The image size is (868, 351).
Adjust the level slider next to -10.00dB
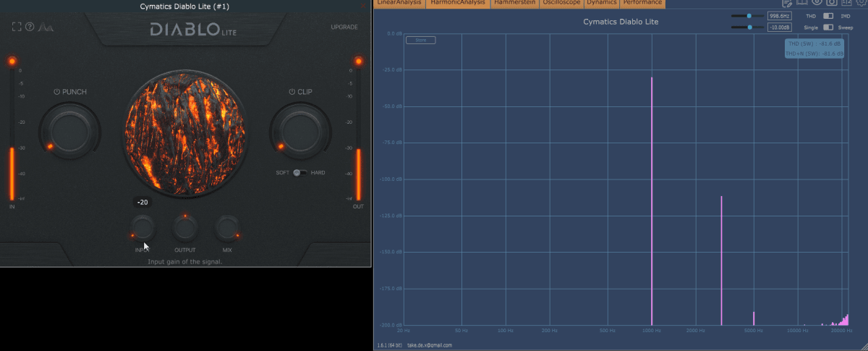(x=747, y=27)
